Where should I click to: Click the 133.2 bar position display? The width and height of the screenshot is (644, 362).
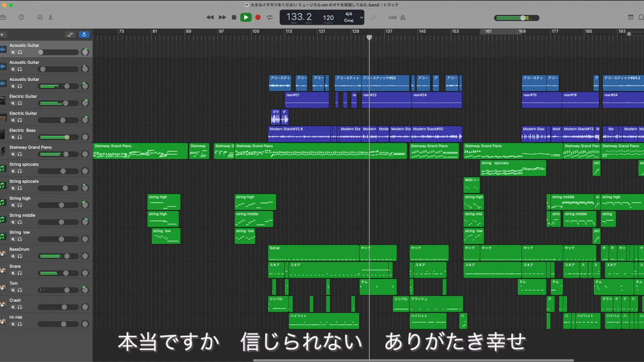pyautogui.click(x=299, y=17)
